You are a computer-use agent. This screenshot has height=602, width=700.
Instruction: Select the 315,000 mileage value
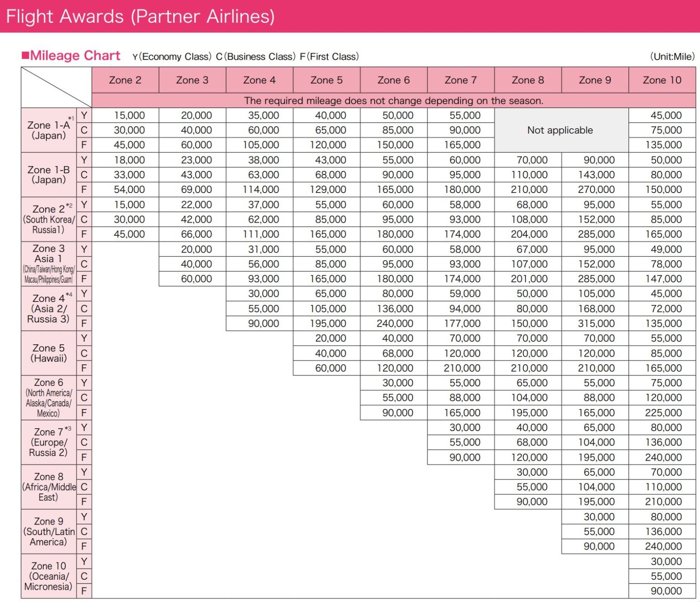pyautogui.click(x=596, y=323)
